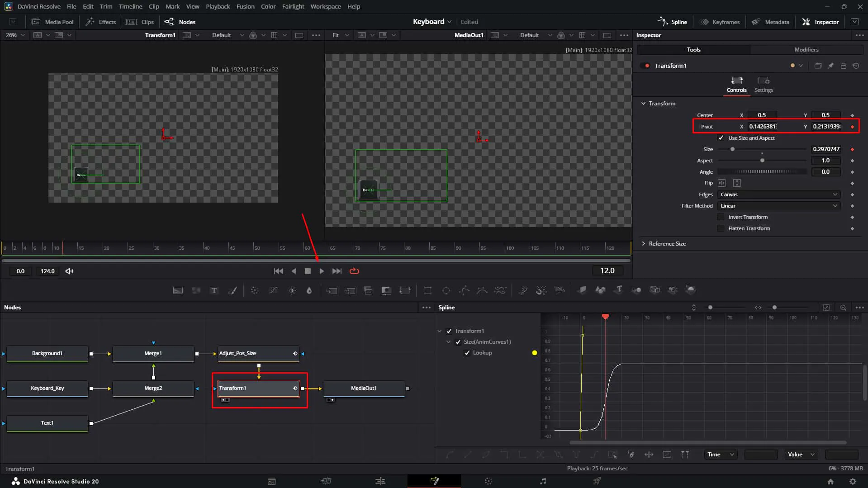Add a Text 3D tool from the toolbar

(x=619, y=290)
